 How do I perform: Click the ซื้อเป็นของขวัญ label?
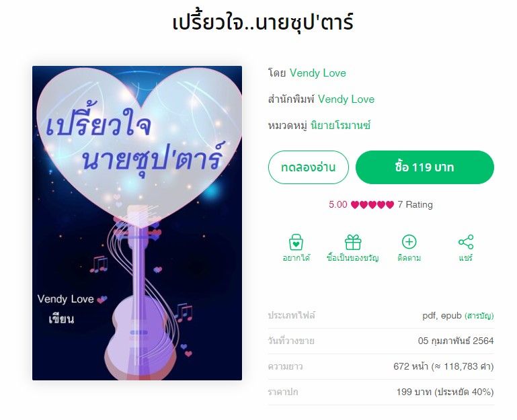(x=353, y=258)
